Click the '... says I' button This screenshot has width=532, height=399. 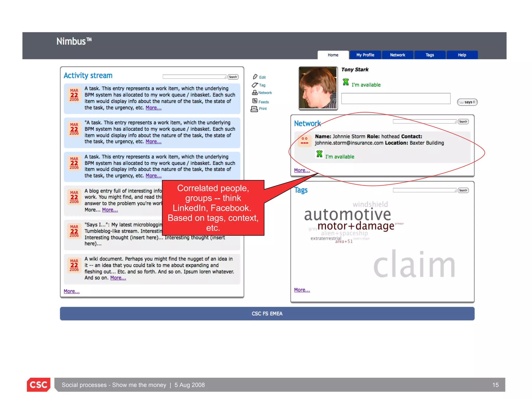point(467,102)
